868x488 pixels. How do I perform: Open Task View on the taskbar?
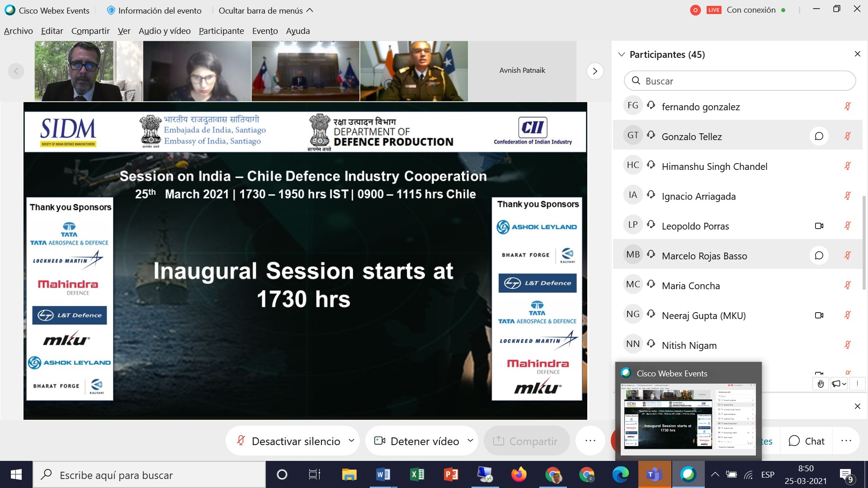pyautogui.click(x=314, y=474)
